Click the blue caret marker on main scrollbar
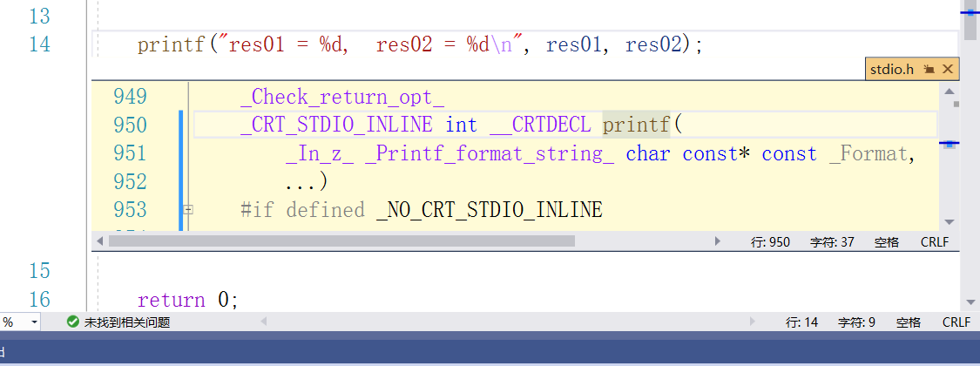The image size is (980, 366). (x=970, y=12)
